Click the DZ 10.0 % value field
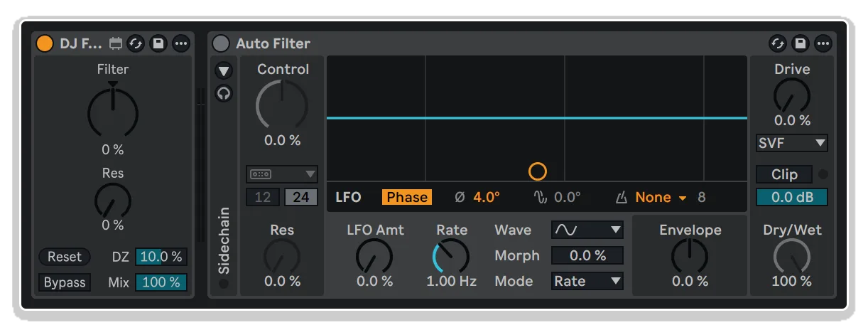 click(161, 257)
